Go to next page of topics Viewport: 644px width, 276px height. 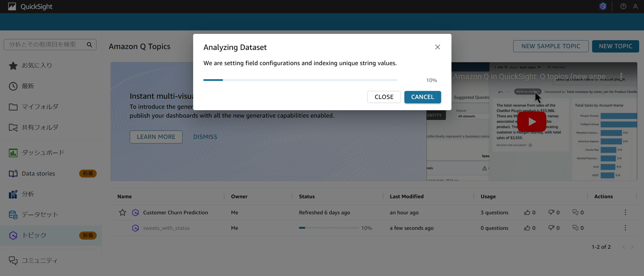[632, 247]
